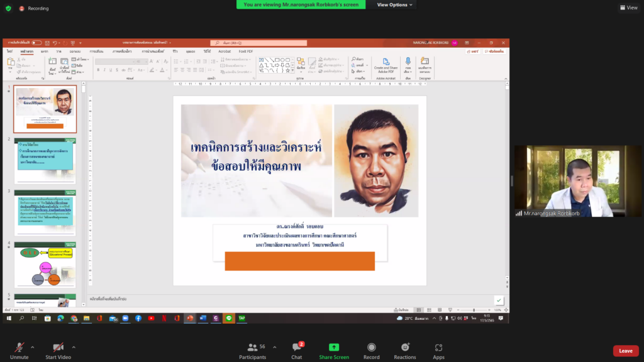Start Video in Zoom

[58, 351]
